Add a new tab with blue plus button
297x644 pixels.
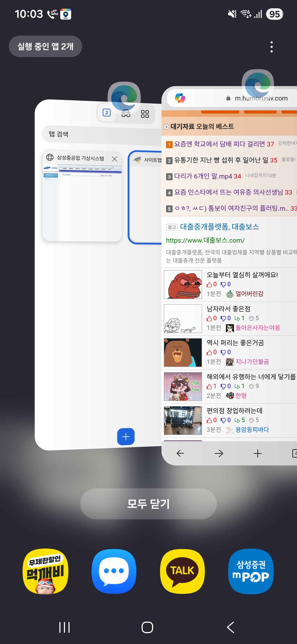pos(126,437)
